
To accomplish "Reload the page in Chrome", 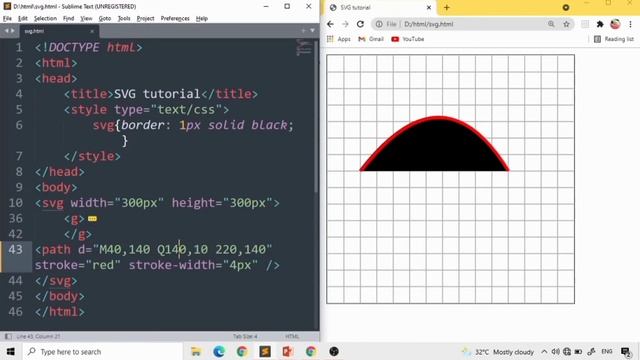I will [x=360, y=24].
